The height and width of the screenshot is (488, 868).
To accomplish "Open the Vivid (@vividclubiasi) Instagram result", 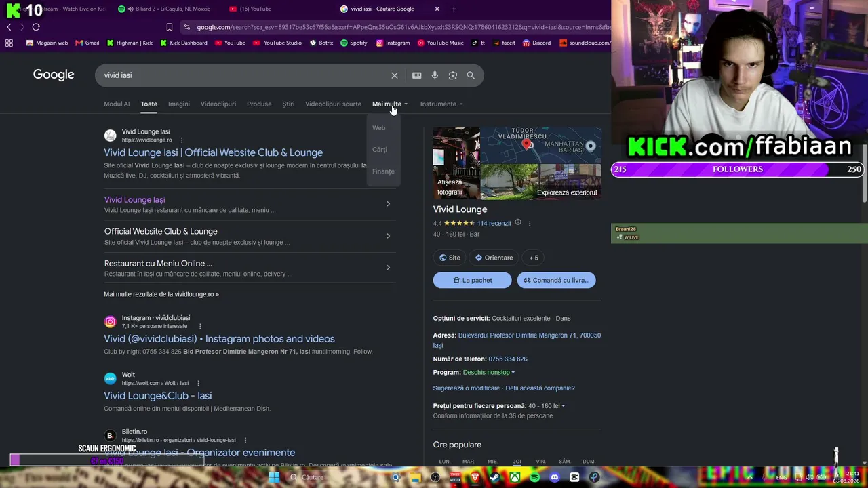I will [219, 339].
